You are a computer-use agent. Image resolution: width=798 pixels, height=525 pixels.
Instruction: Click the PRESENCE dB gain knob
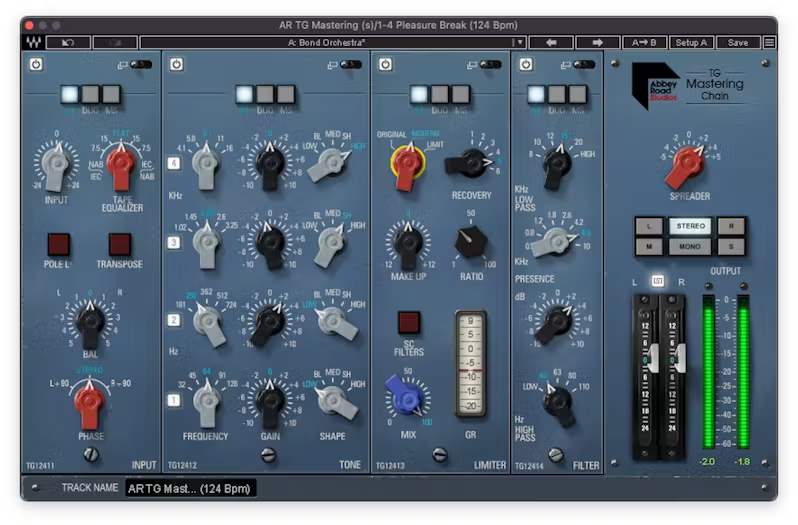coord(555,323)
